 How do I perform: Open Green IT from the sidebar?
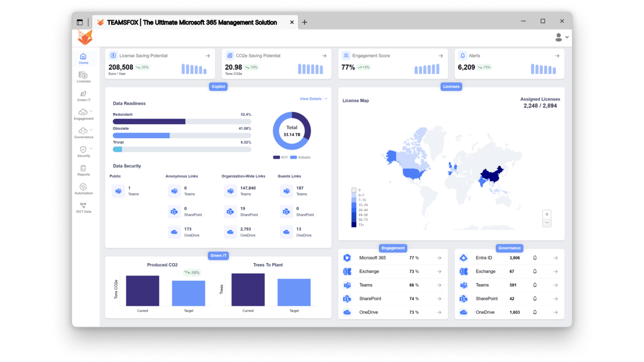pyautogui.click(x=84, y=96)
